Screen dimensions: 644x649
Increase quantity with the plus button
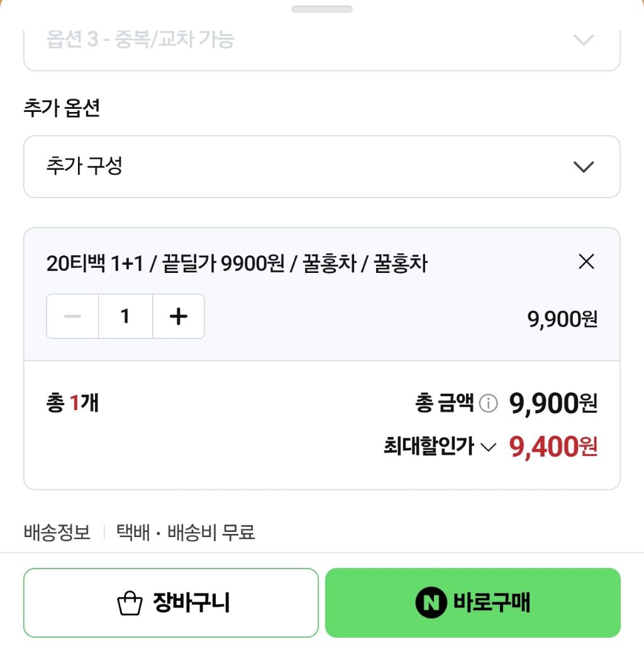(179, 316)
